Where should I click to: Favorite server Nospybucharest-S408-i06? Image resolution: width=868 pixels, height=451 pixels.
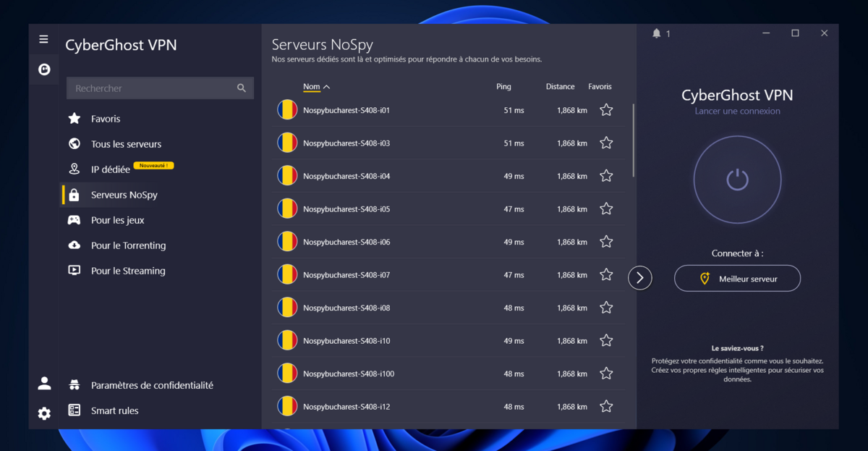coord(606,242)
